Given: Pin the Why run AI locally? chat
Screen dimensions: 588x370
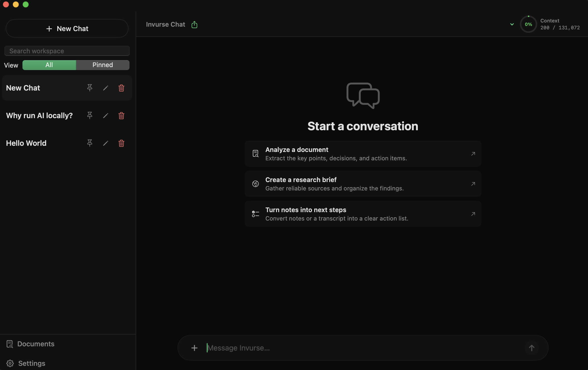Looking at the screenshot, I should [x=90, y=115].
